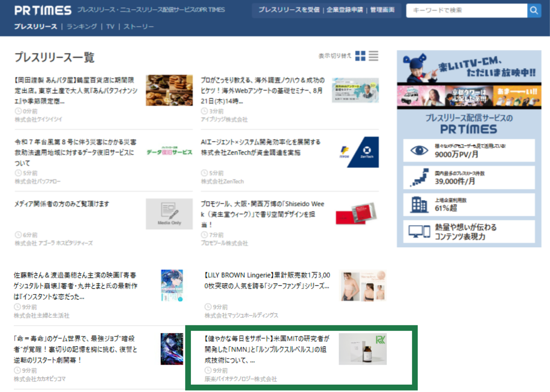
Task: Open the 海外Webアンケート seminar thumbnail
Action: 355,90
